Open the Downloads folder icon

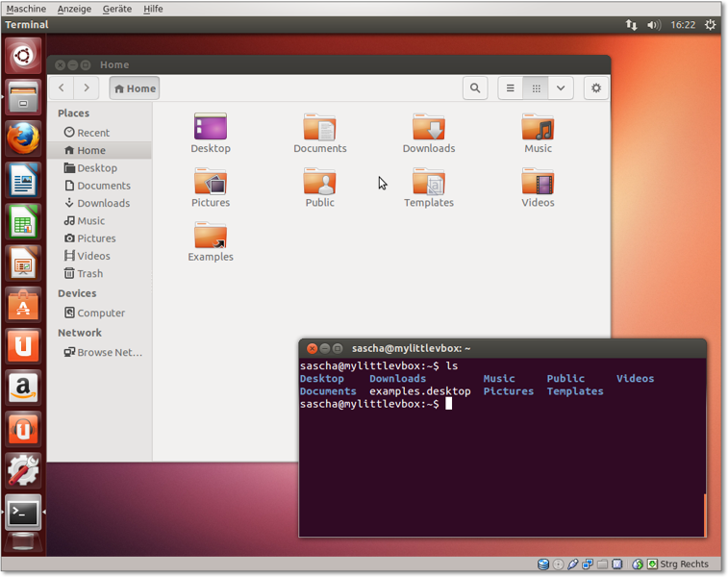point(429,128)
